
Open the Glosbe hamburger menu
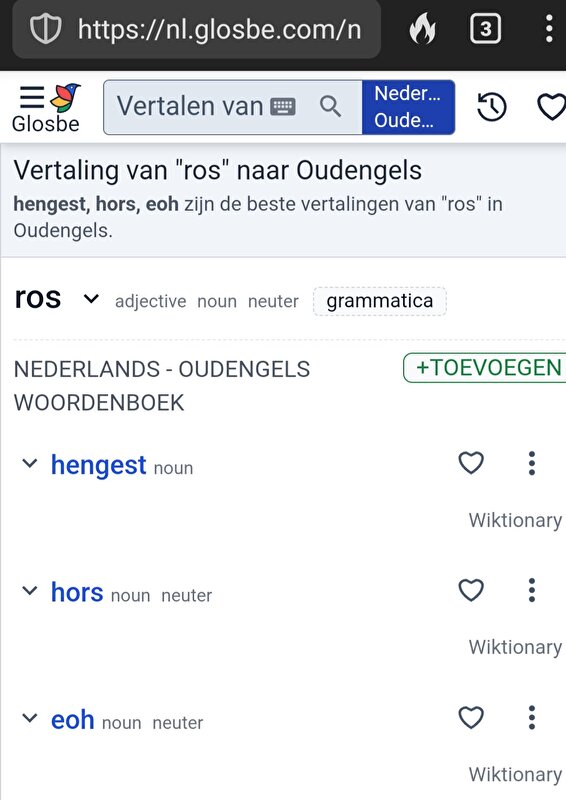point(32,97)
